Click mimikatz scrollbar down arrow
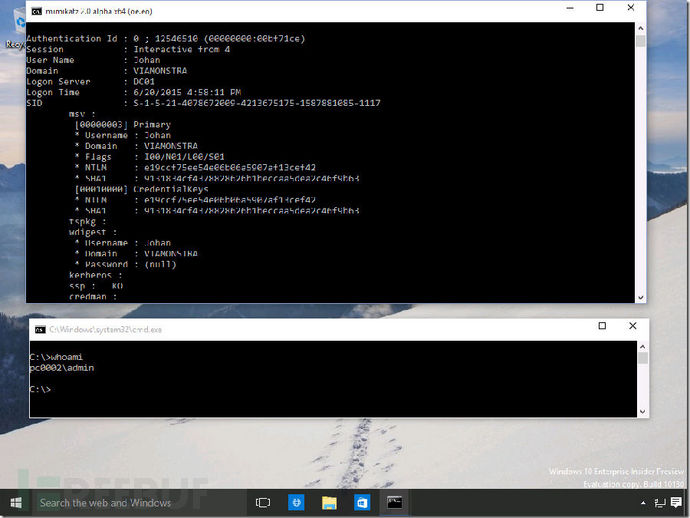Screen dimensions: 690x518 tap(641, 298)
